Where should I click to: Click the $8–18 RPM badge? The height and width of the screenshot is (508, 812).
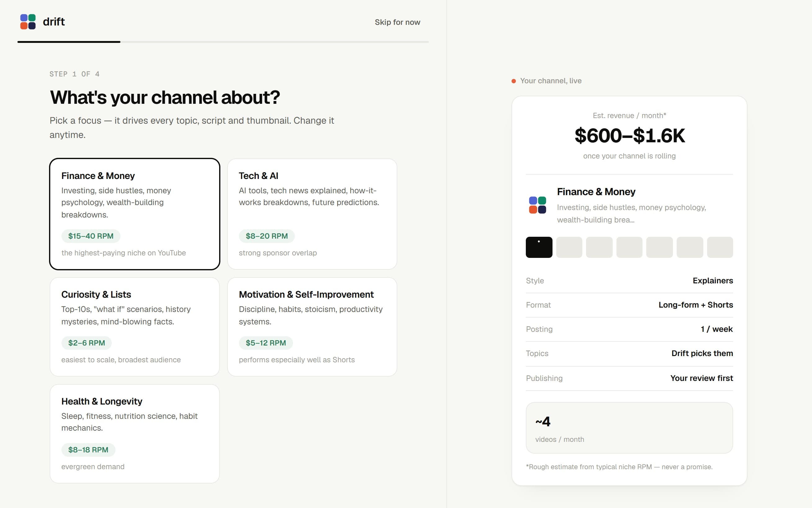pos(88,450)
